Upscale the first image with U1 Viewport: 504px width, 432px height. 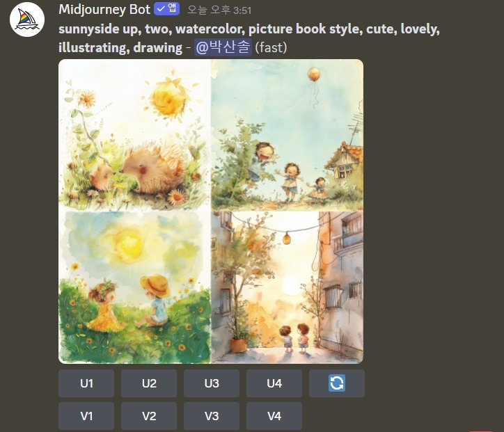[x=86, y=383]
